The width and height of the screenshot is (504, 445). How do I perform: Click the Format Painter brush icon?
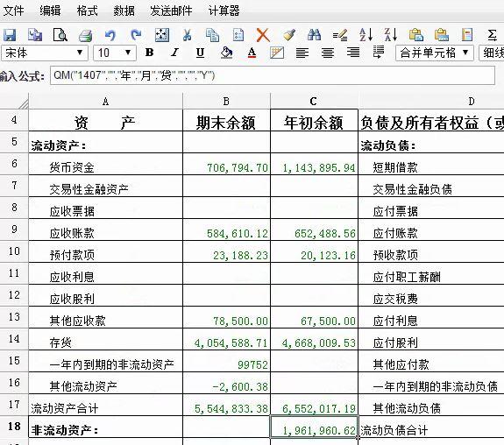tap(289, 35)
